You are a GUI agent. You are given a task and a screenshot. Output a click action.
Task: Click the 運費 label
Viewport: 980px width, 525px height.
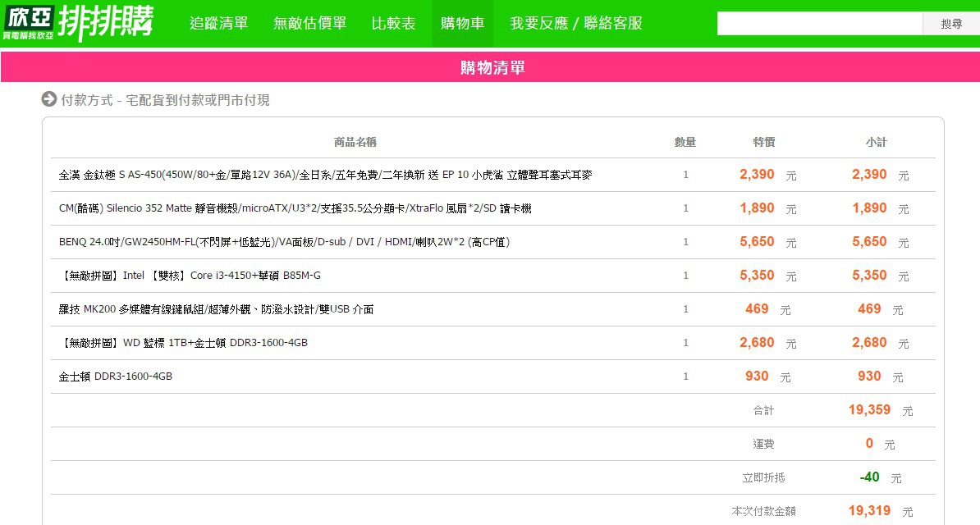point(763,445)
